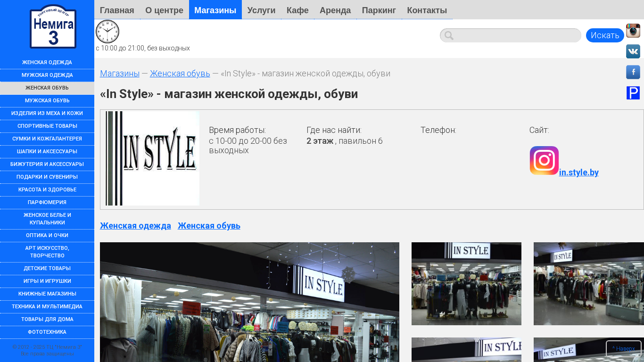Select Оптика и очки category
Screen dimensions: 644x362
47,236
